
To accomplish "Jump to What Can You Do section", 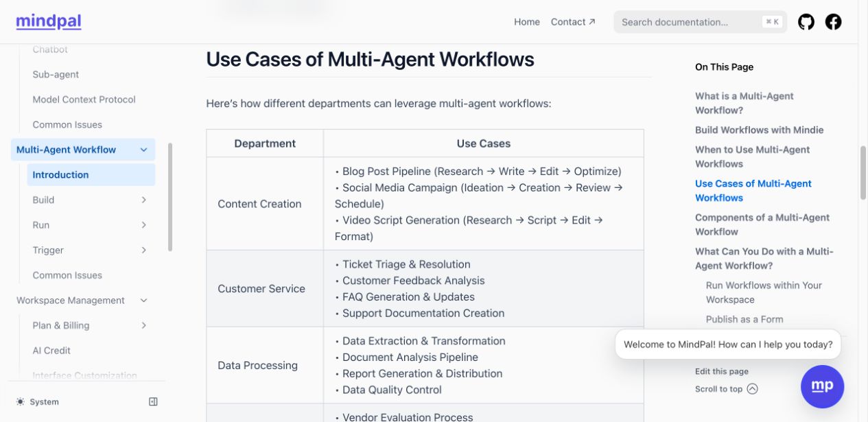I will pos(764,258).
